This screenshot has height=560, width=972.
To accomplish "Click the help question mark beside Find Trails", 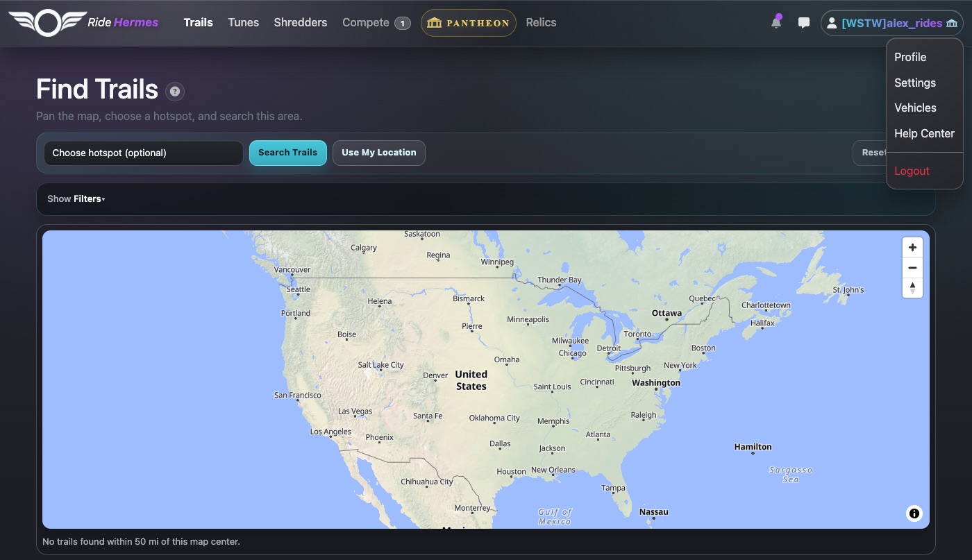I will click(x=175, y=90).
